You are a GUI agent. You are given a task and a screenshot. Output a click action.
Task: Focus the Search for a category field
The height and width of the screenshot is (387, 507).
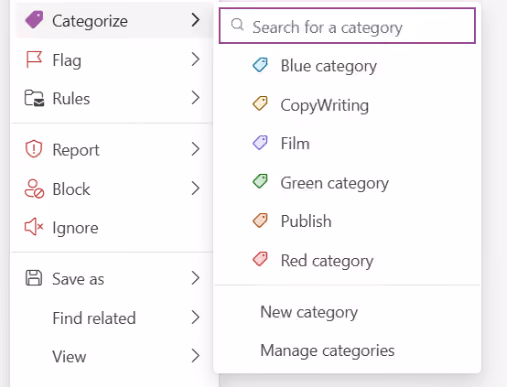(347, 26)
